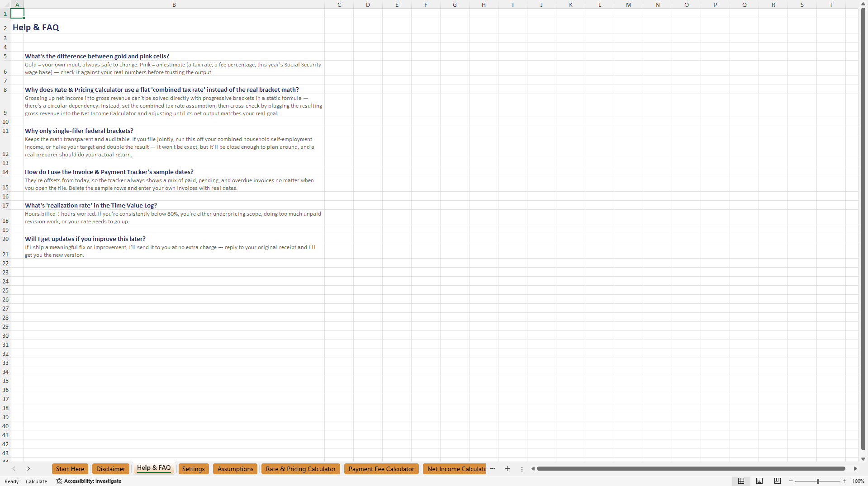
Task: Select the Hours billed ÷ hours worked answer
Action: point(174,217)
